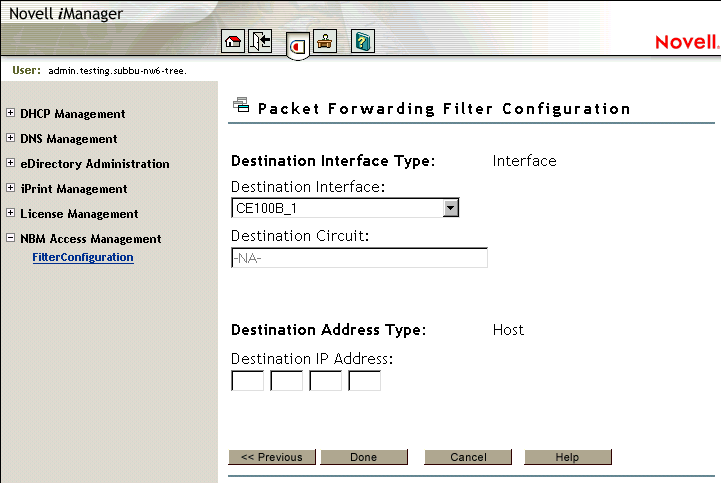Expand eDirectory Administration category
721x483 pixels.
point(11,164)
